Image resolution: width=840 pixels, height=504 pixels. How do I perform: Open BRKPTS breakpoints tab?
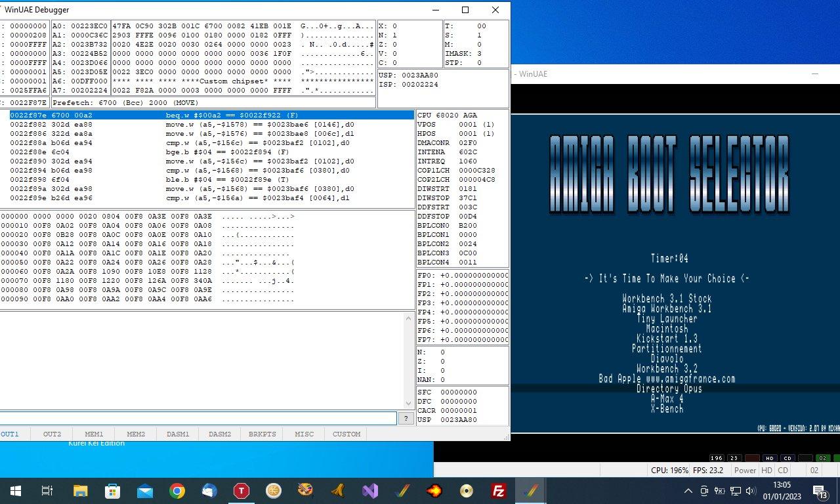click(262, 434)
